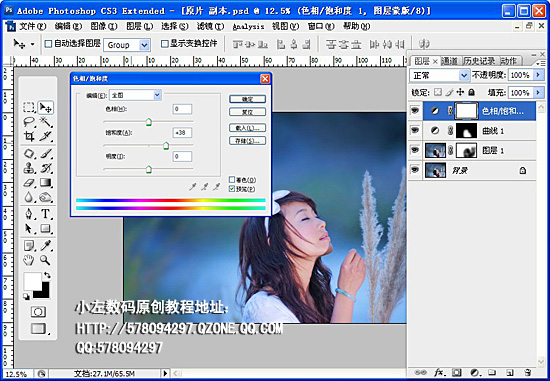Viewport: 550px width, 381px height.
Task: Hide the Layer 1 layer
Action: (x=415, y=150)
